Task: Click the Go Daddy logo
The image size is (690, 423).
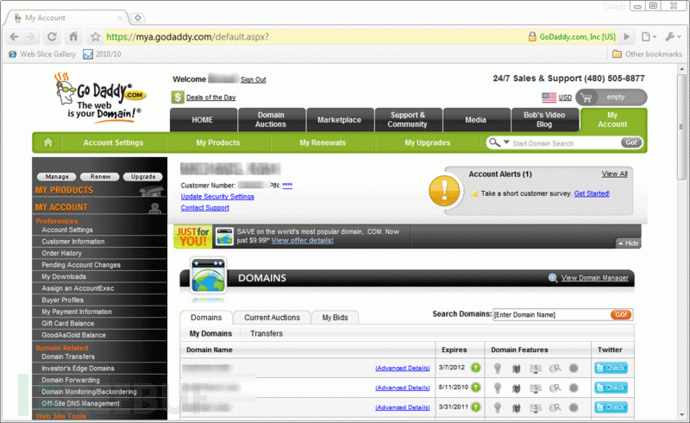Action: click(x=101, y=98)
